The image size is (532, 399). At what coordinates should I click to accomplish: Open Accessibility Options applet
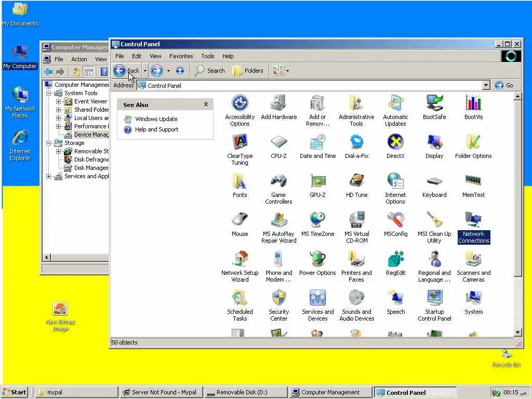(240, 111)
